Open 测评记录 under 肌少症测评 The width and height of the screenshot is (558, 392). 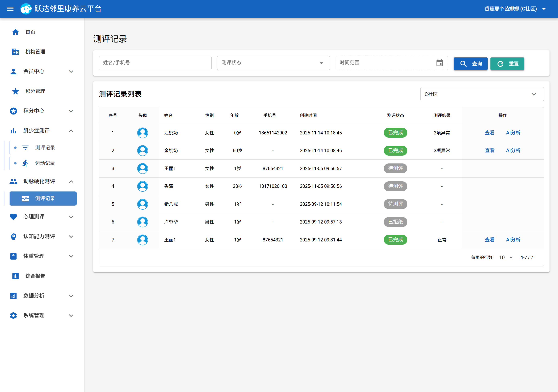(x=43, y=148)
